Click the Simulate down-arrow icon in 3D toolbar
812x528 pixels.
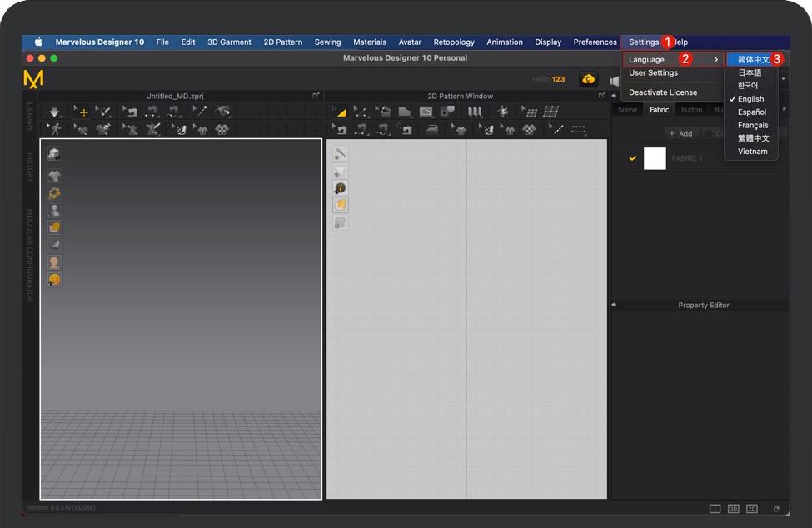click(x=55, y=112)
